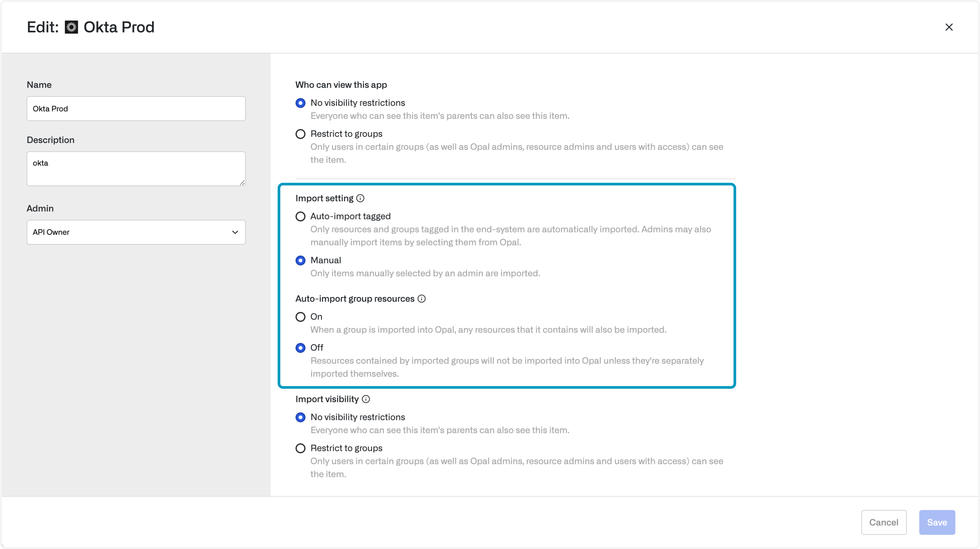Select Restrict to groups under Import visibility
This screenshot has width=980, height=549.
point(300,448)
